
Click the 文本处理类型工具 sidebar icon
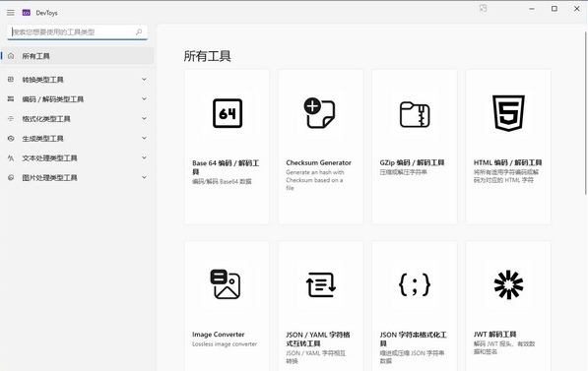click(11, 158)
